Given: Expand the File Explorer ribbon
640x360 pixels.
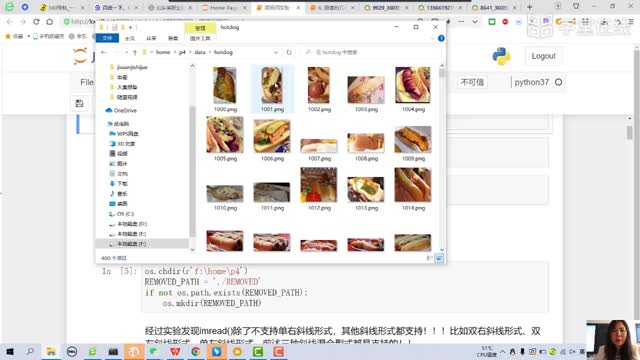Looking at the screenshot, I should tap(432, 38).
